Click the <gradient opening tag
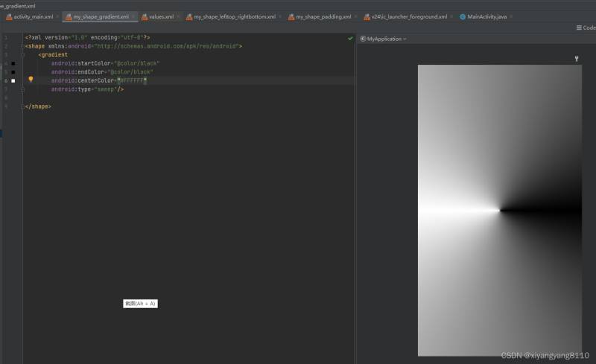The image size is (596, 364). 53,55
